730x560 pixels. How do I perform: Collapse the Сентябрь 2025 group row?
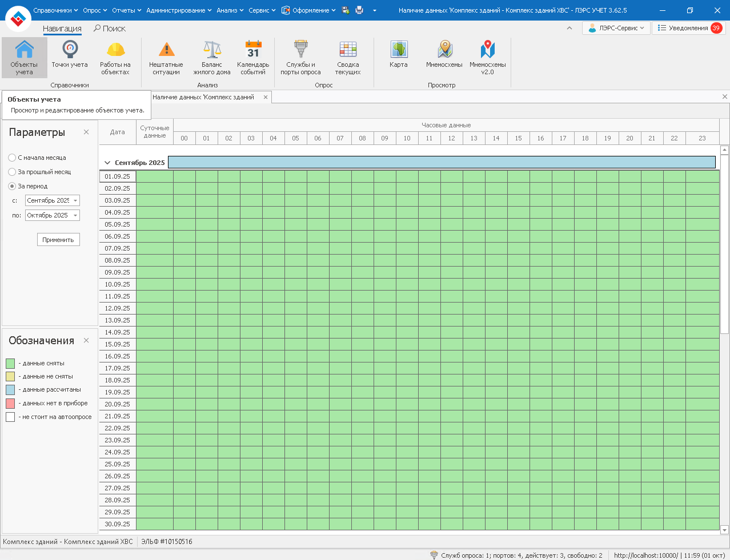click(107, 163)
